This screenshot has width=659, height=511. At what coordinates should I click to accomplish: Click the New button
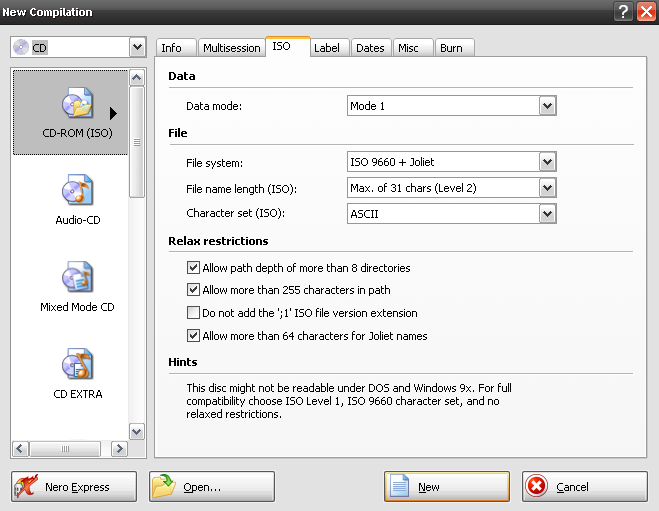[447, 487]
